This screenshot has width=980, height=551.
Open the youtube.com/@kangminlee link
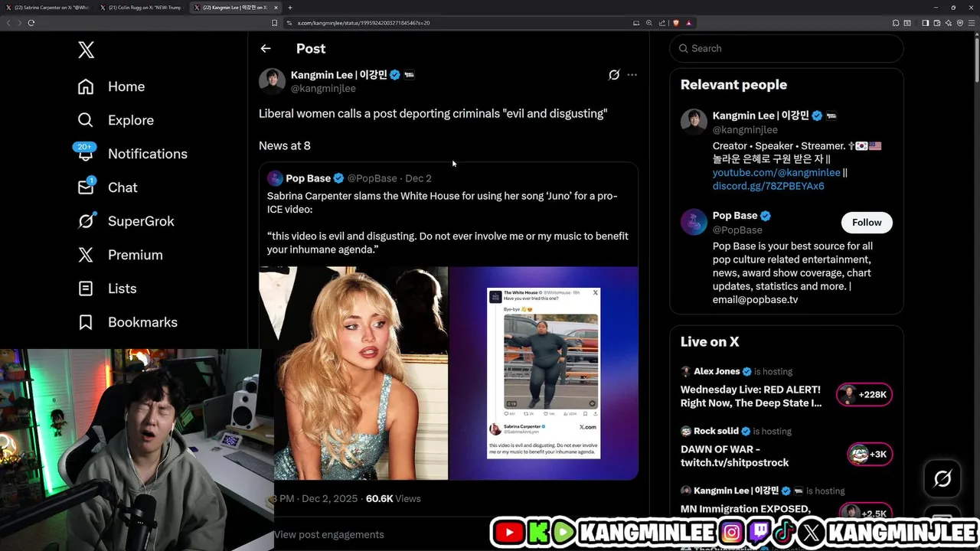click(776, 173)
